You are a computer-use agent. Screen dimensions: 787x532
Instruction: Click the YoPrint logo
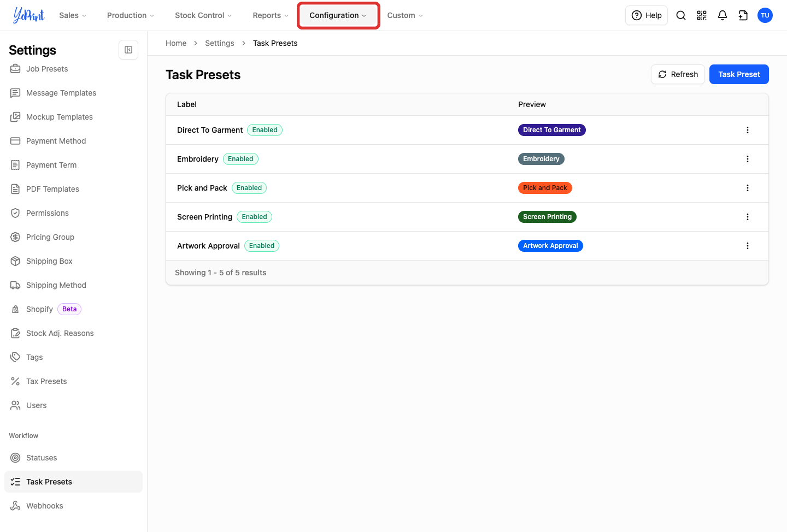click(x=29, y=15)
